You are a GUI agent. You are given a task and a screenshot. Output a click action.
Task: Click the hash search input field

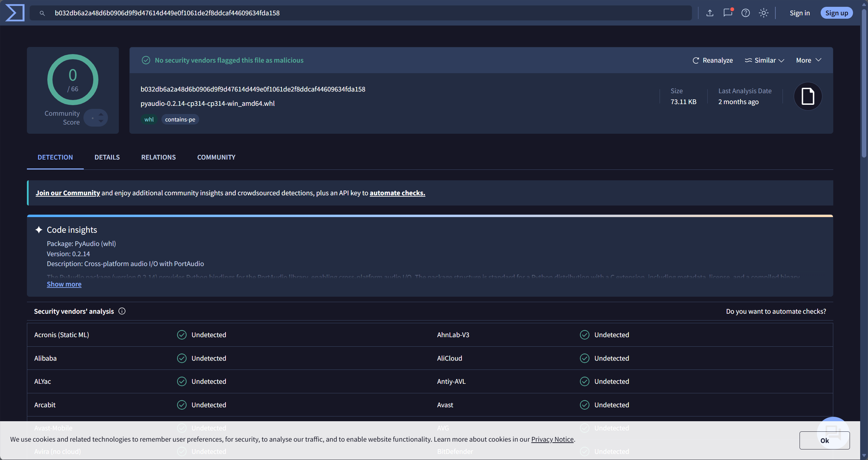point(361,13)
